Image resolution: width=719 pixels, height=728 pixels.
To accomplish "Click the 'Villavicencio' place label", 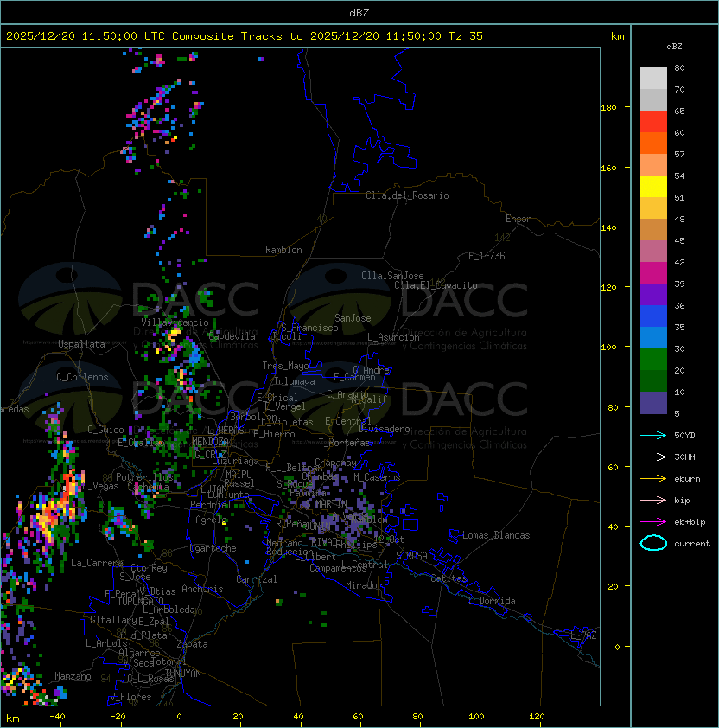I will pyautogui.click(x=175, y=322).
